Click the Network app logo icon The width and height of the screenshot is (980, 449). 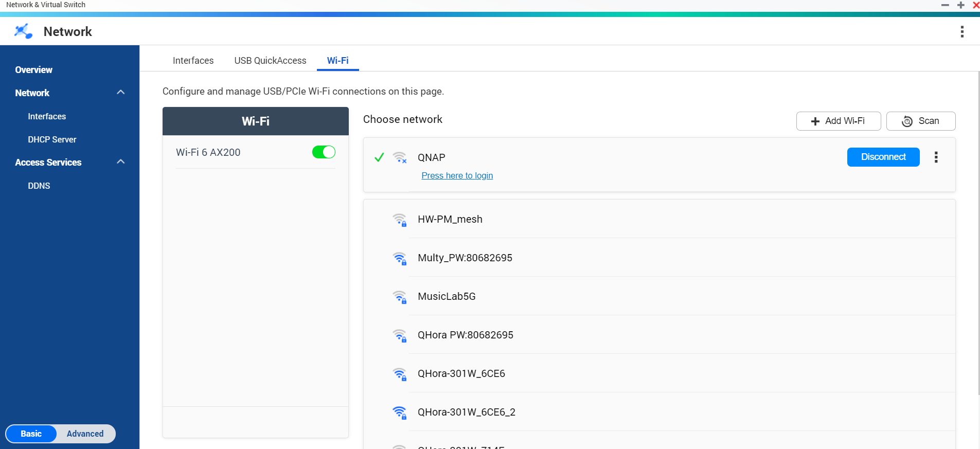click(23, 31)
